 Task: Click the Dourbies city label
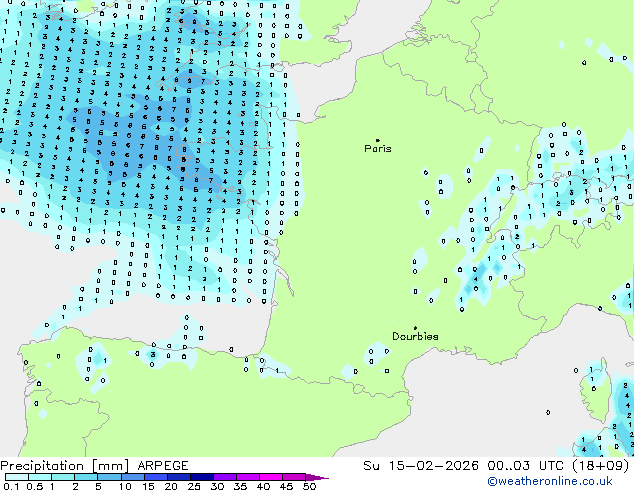point(415,336)
